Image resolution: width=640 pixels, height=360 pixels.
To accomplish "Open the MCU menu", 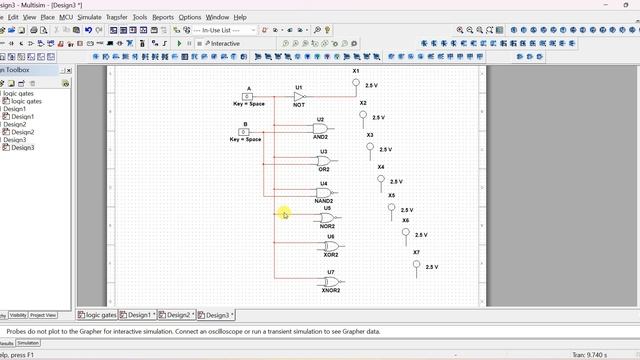I will coord(66,17).
